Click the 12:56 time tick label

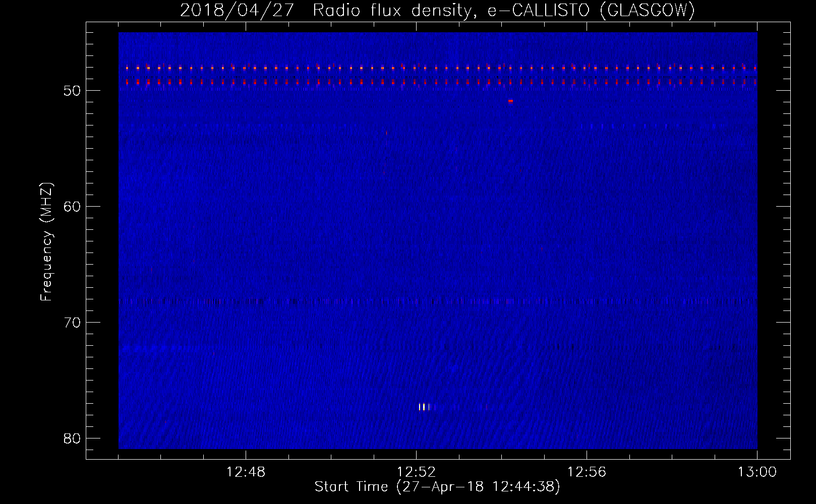[587, 472]
